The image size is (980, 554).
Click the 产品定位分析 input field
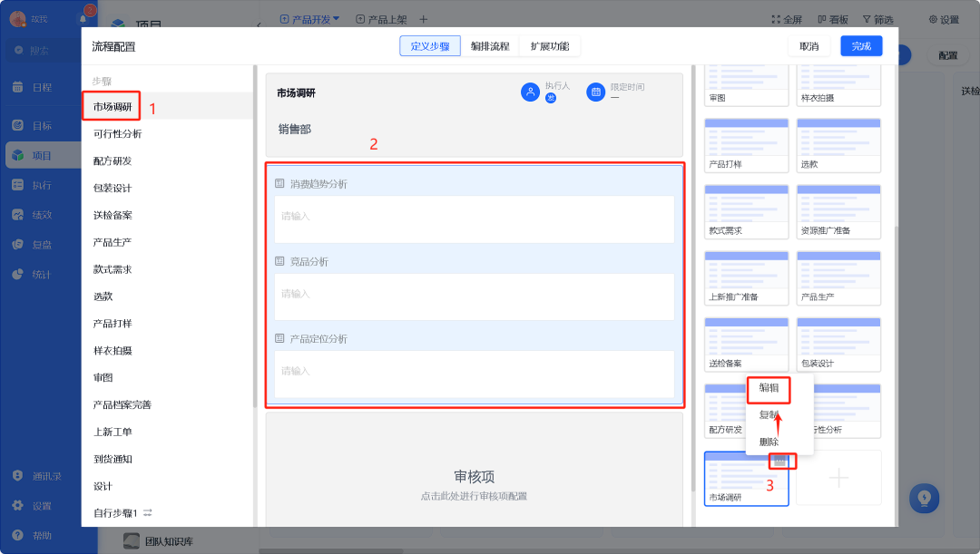coord(475,374)
